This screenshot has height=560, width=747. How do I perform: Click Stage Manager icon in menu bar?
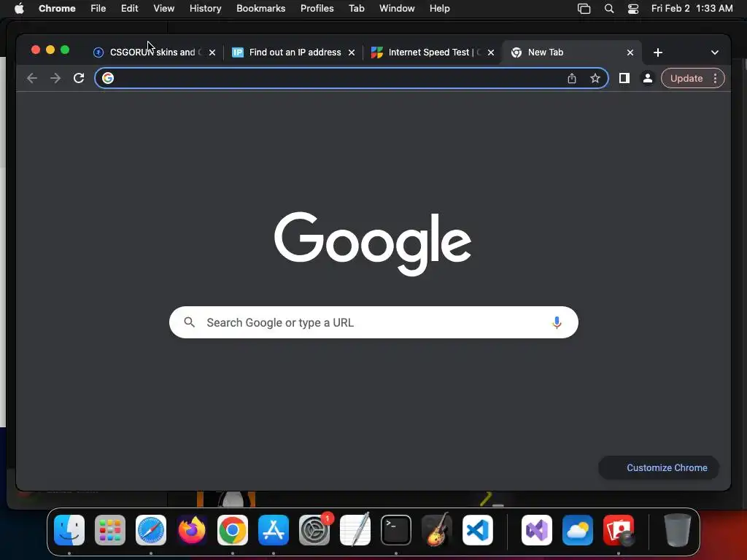(x=584, y=9)
